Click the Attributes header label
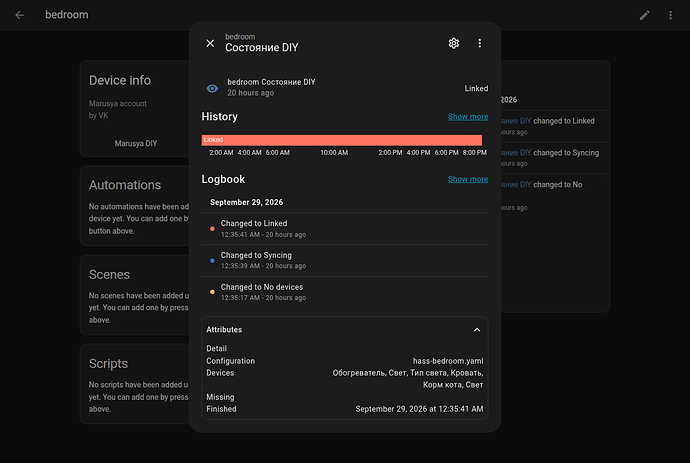690x463 pixels. [x=224, y=330]
